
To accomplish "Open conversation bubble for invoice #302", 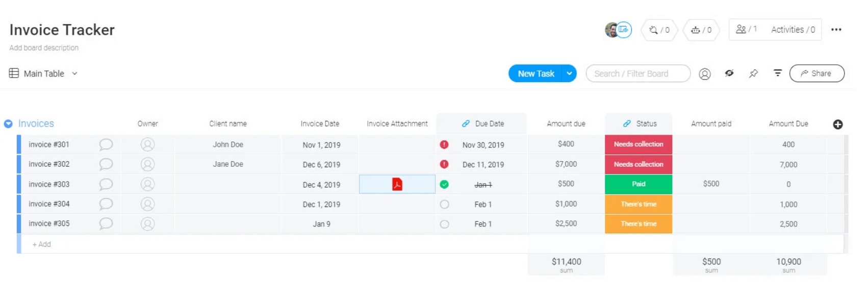I will click(x=106, y=164).
